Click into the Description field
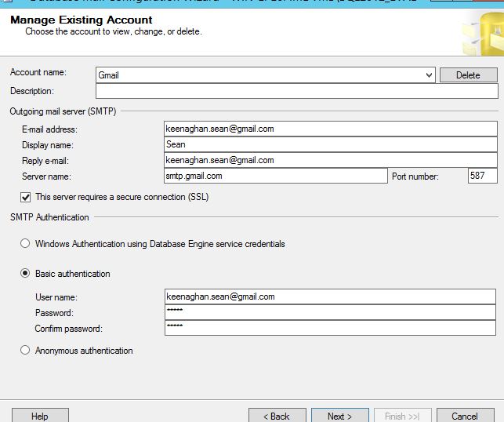 point(297,91)
